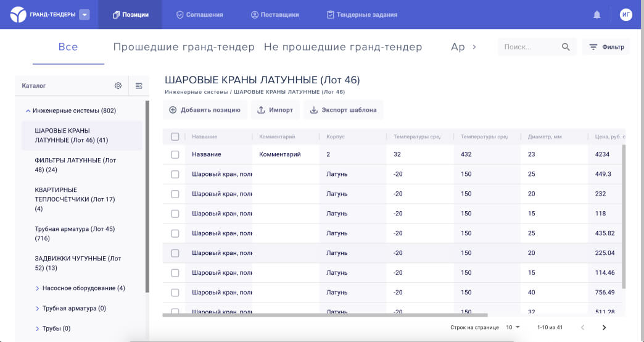Screen dimensions: 644x342
Task: Check the row with price 118
Action: point(175,214)
